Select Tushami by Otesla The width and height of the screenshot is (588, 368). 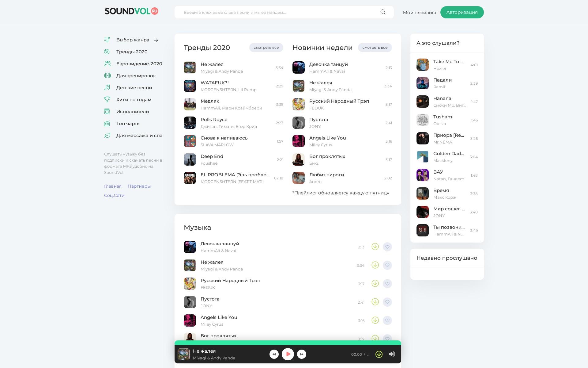(x=447, y=120)
